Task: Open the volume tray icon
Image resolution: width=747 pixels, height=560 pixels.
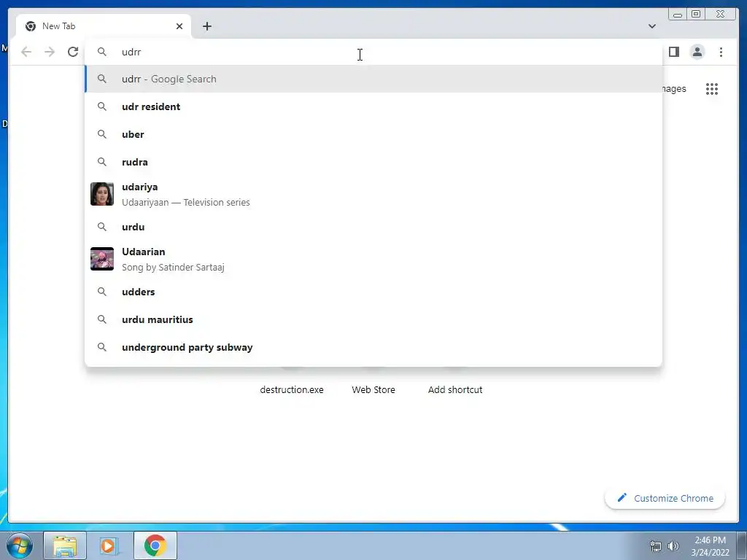Action: click(x=673, y=546)
